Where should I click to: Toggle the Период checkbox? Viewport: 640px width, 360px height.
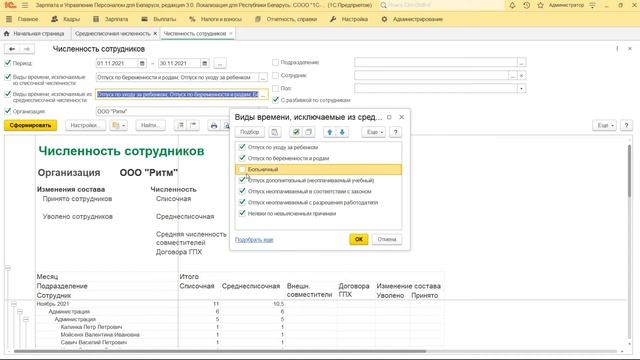tap(8, 63)
